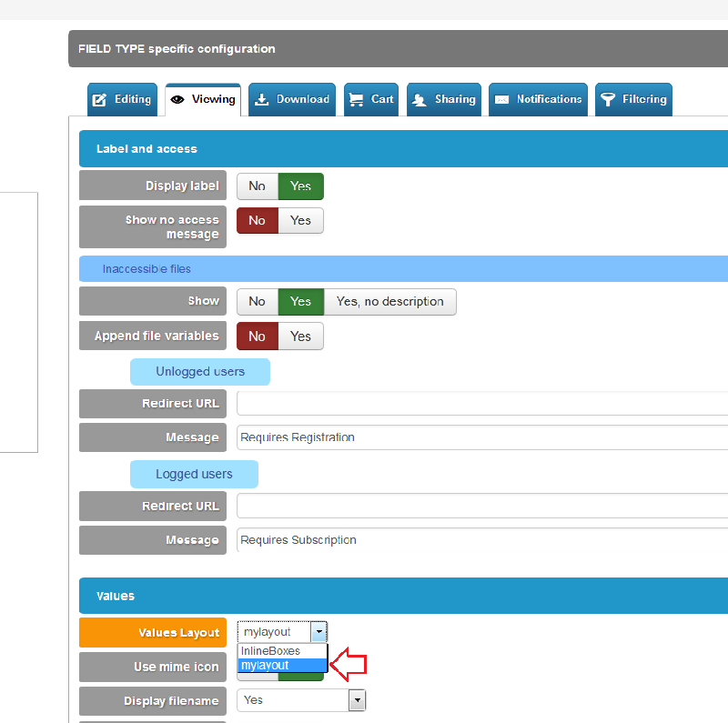The width and height of the screenshot is (728, 723).
Task: Expand the Display filename dropdown
Action: point(357,700)
